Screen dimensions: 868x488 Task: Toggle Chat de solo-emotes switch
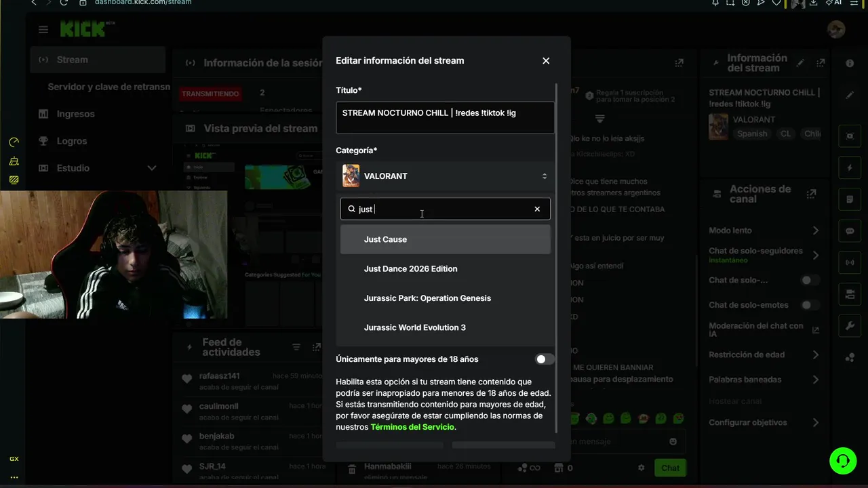pyautogui.click(x=810, y=305)
